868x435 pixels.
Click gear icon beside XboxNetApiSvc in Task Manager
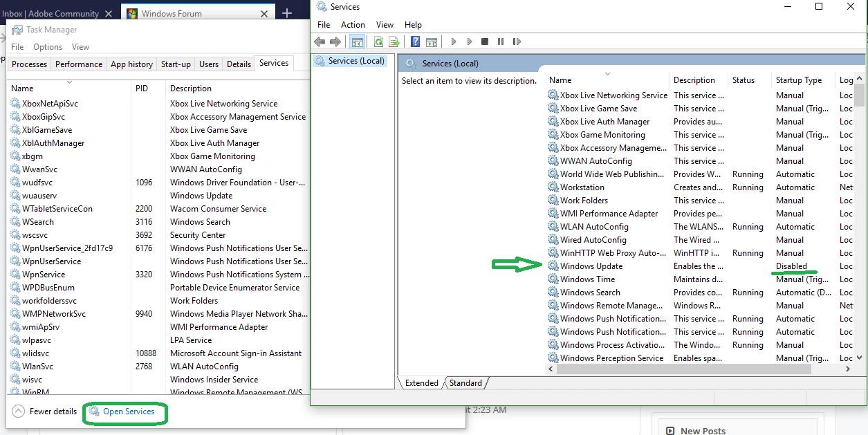point(15,104)
